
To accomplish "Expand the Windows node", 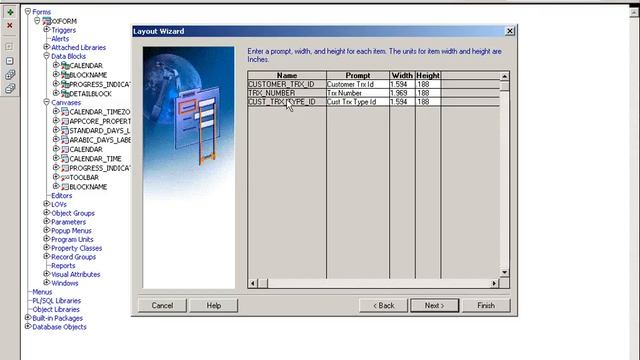I will (47, 282).
